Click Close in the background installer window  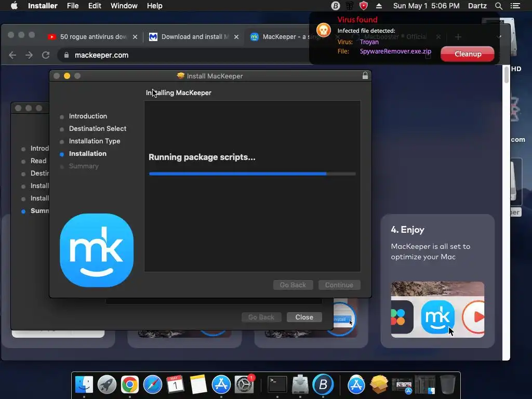click(304, 317)
